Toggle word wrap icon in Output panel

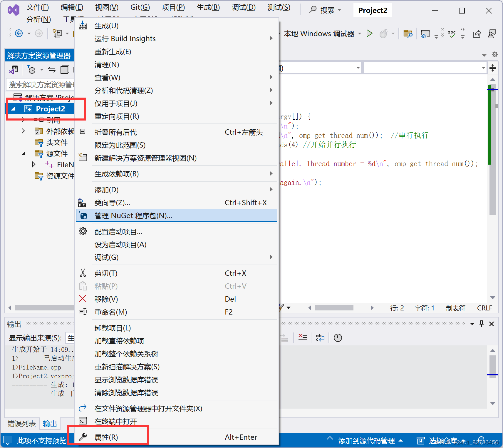[x=320, y=338]
